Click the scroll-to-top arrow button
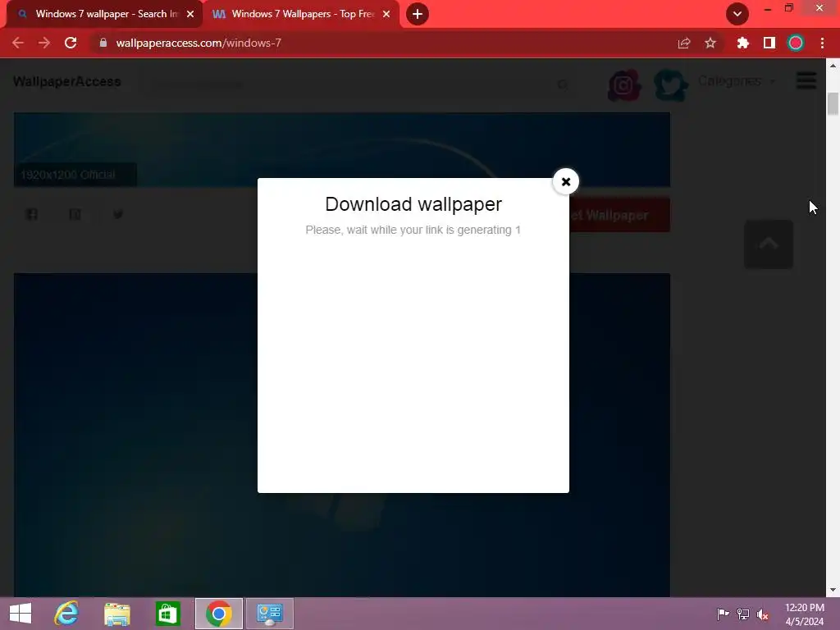 tap(768, 244)
